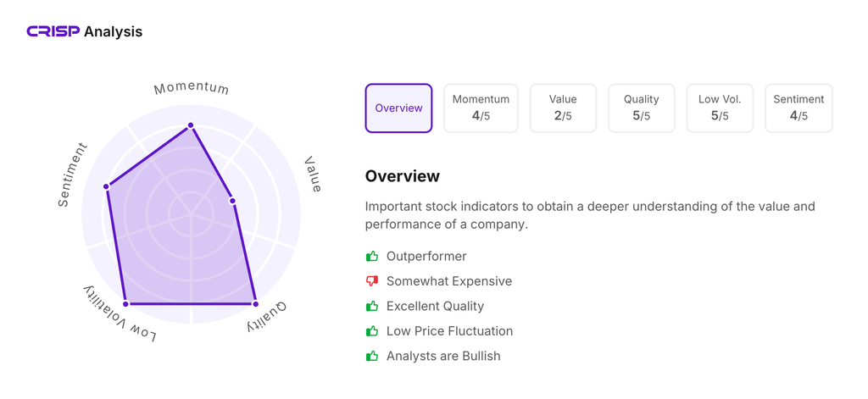Select the Overview tab

click(398, 108)
